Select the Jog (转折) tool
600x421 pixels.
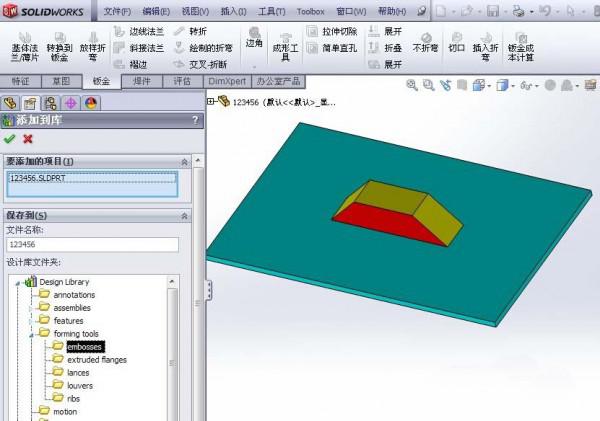pyautogui.click(x=190, y=31)
